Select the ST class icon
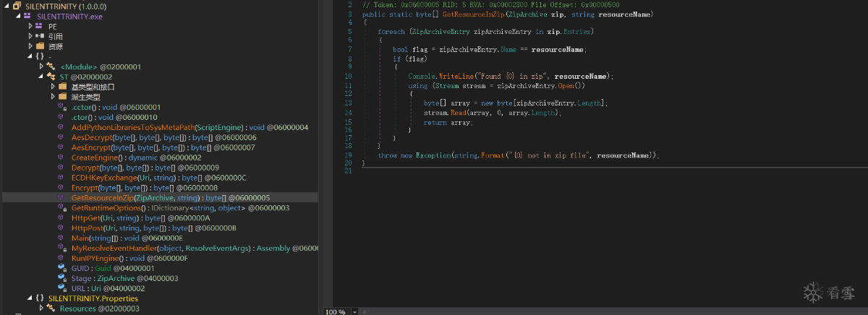The height and width of the screenshot is (315, 868). (x=51, y=77)
